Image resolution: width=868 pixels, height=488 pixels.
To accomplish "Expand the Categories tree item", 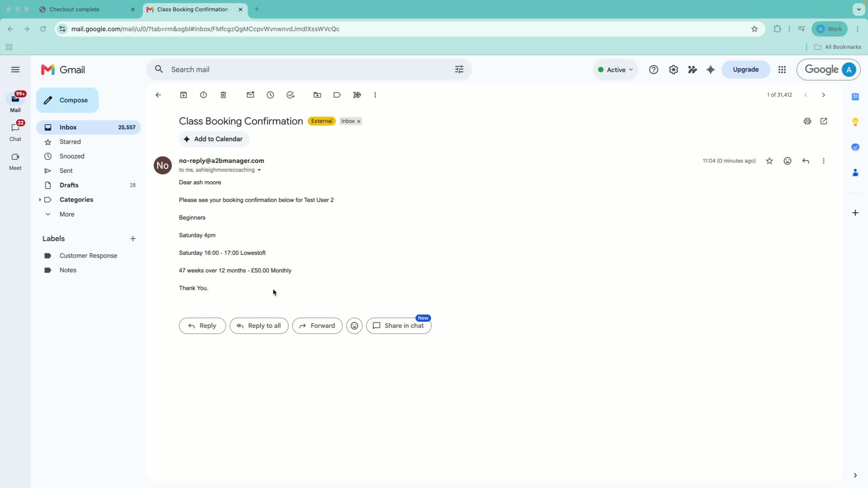I will [x=40, y=200].
